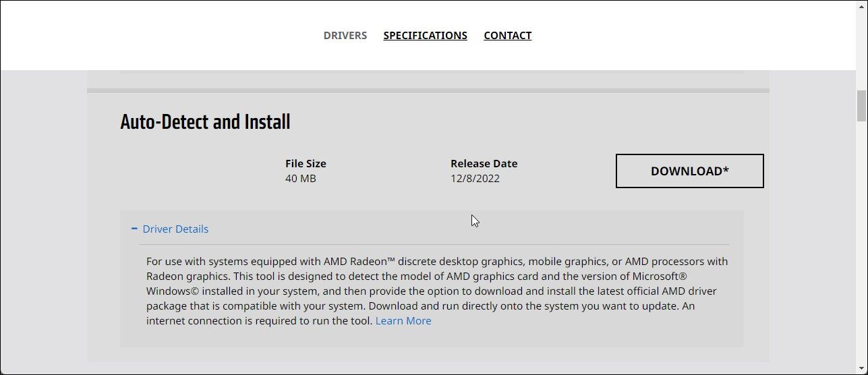Screen dimensions: 868x375
Task: Toggle the Driver Details text link
Action: [175, 229]
